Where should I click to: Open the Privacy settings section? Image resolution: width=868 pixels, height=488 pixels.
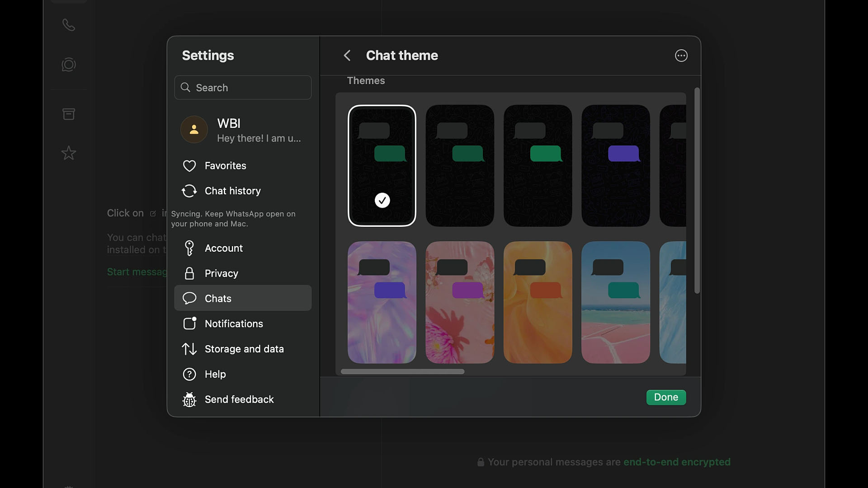tap(221, 273)
